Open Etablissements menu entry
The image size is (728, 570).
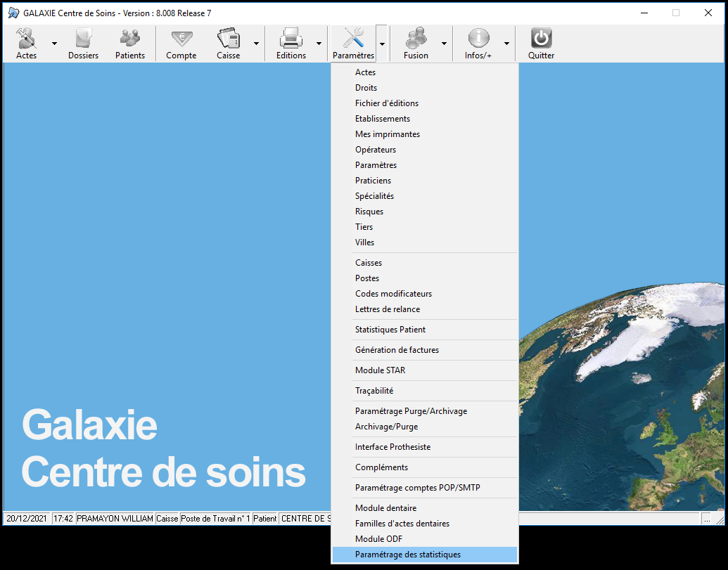(x=425, y=119)
